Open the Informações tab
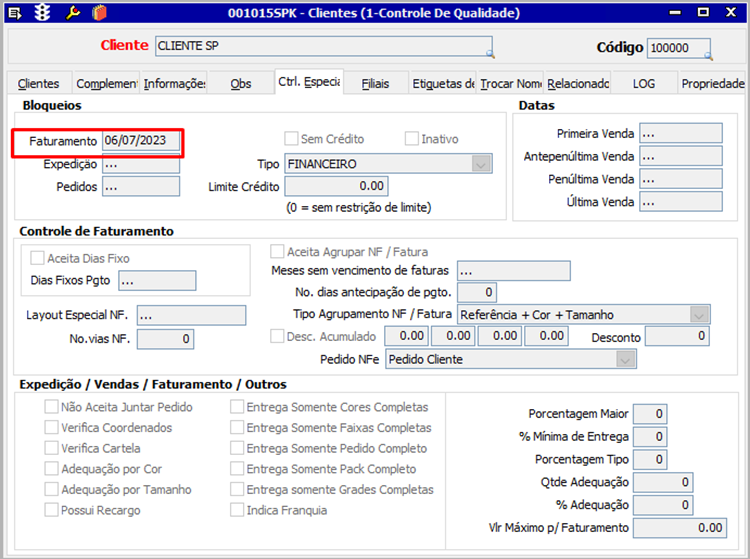 click(174, 84)
